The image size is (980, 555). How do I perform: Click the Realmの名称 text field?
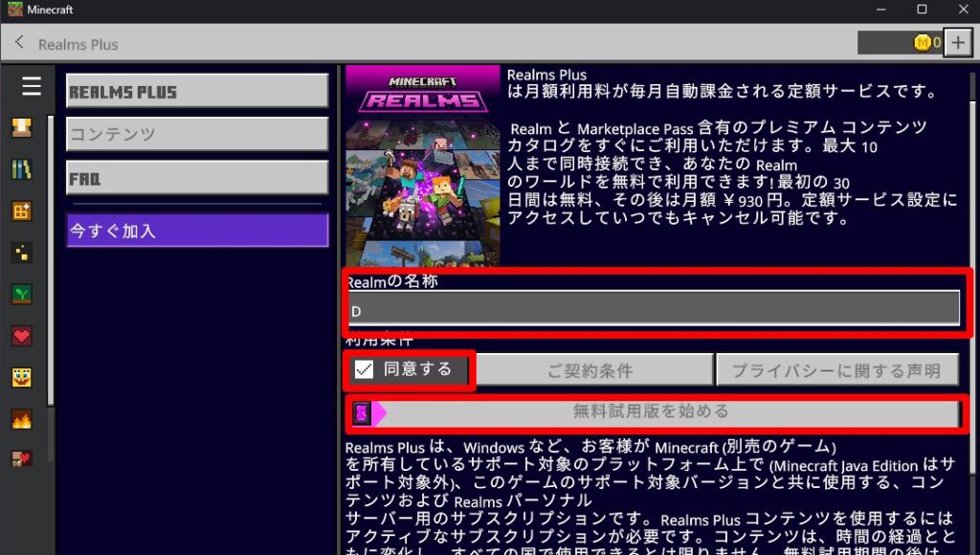click(x=655, y=309)
